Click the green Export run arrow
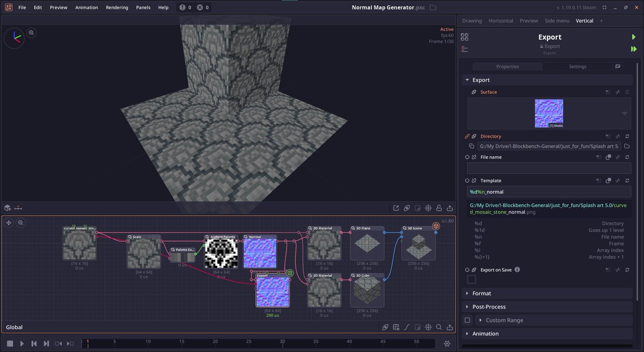Screen dimensions: 644x352 point(634,37)
